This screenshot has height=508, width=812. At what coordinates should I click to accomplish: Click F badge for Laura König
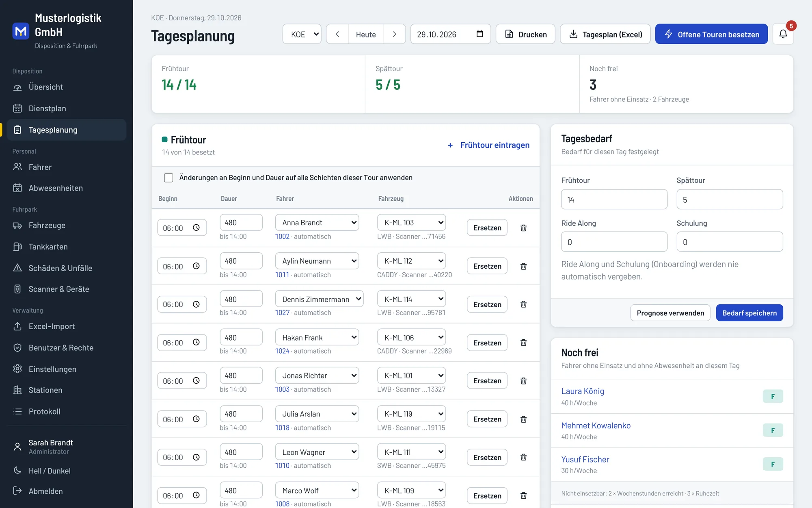pyautogui.click(x=773, y=396)
